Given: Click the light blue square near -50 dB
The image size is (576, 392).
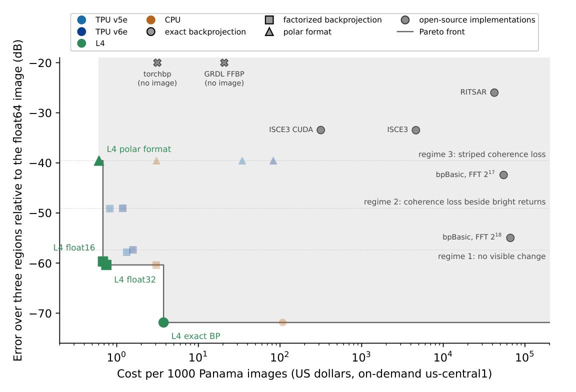Looking at the screenshot, I should [x=109, y=208].
